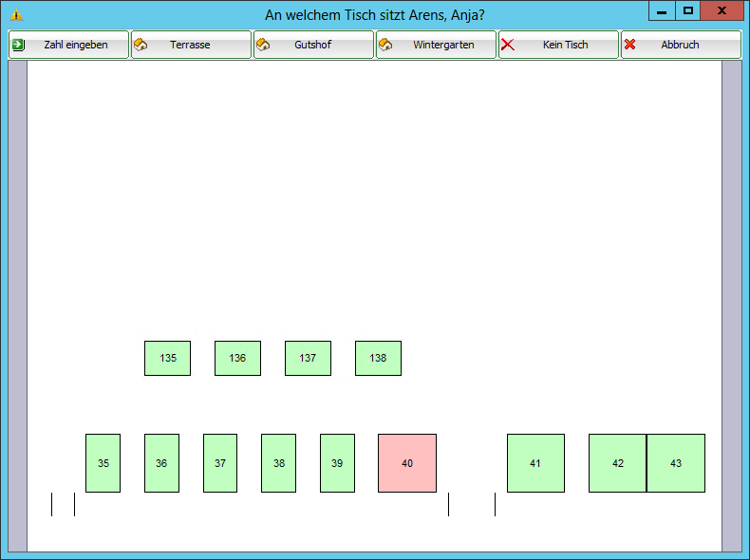Switch to the Terrasse room view
The image size is (750, 560).
[191, 45]
